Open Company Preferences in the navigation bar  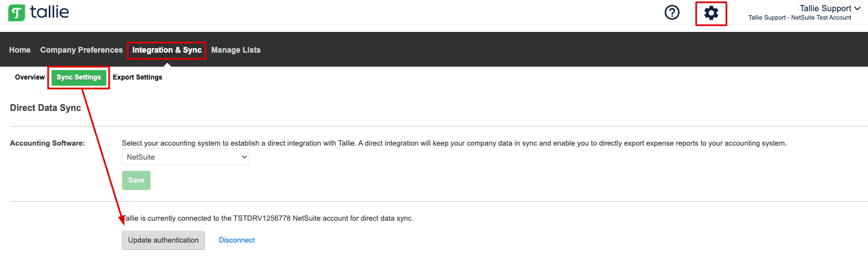click(x=81, y=50)
